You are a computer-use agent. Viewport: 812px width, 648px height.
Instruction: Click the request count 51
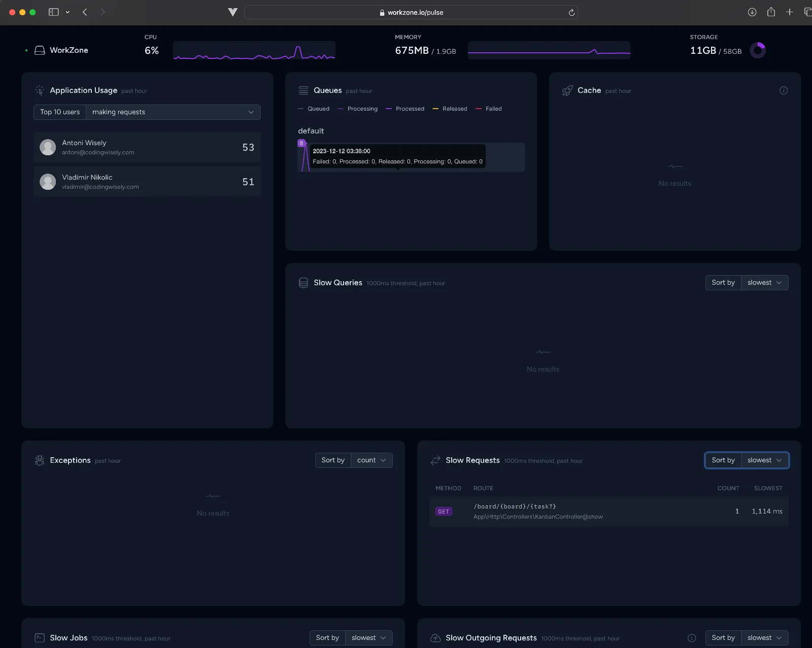tap(248, 182)
